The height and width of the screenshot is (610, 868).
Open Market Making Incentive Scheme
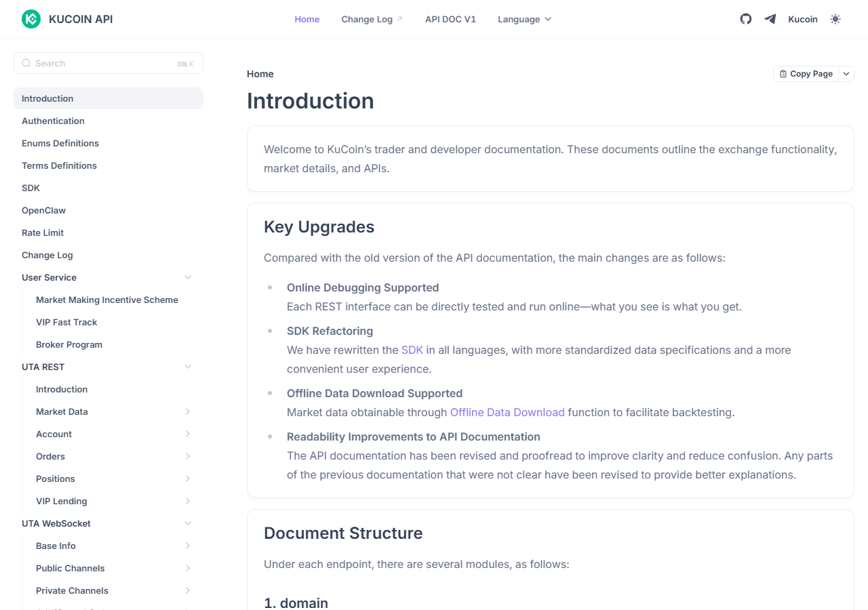107,300
